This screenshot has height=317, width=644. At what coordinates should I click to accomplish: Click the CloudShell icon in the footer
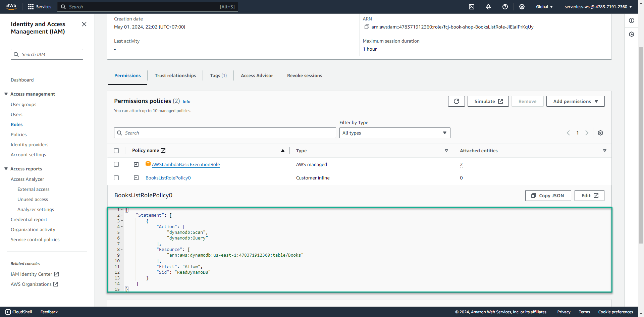coord(8,312)
